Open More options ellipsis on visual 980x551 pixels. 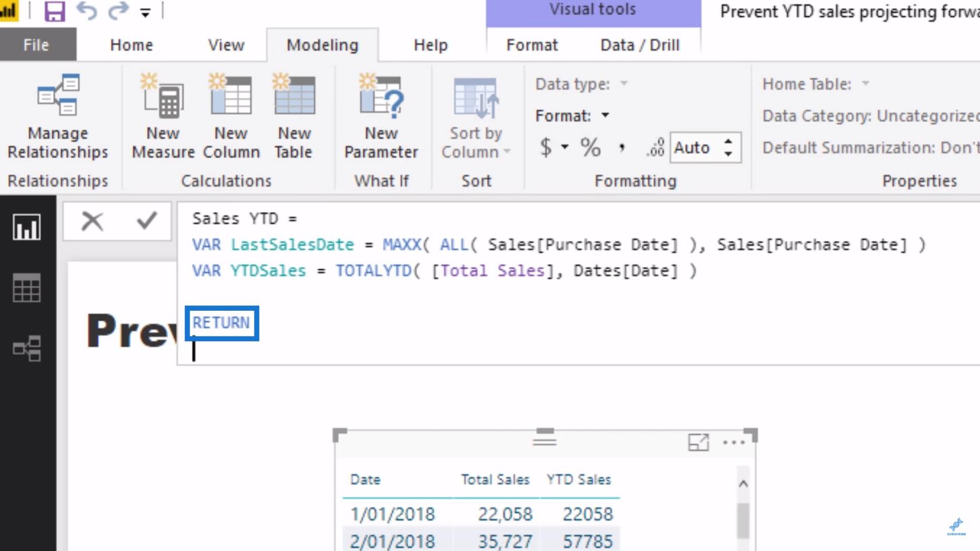pos(733,443)
